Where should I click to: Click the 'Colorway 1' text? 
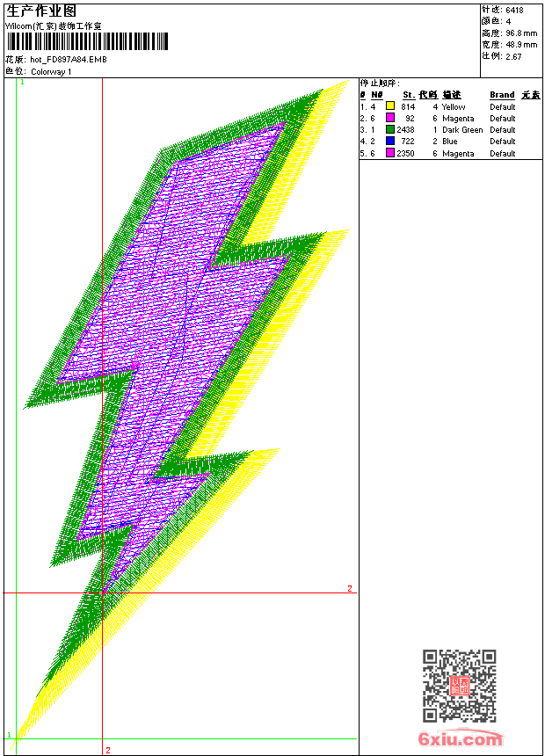point(51,72)
